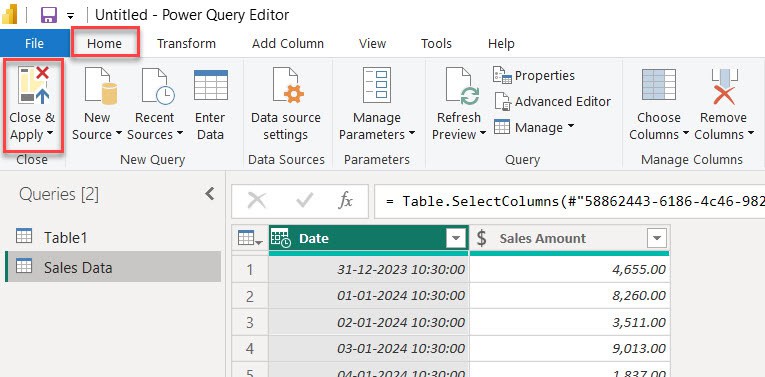This screenshot has height=377, width=765.
Task: Switch to the Add Column tab
Action: pyautogui.click(x=288, y=43)
